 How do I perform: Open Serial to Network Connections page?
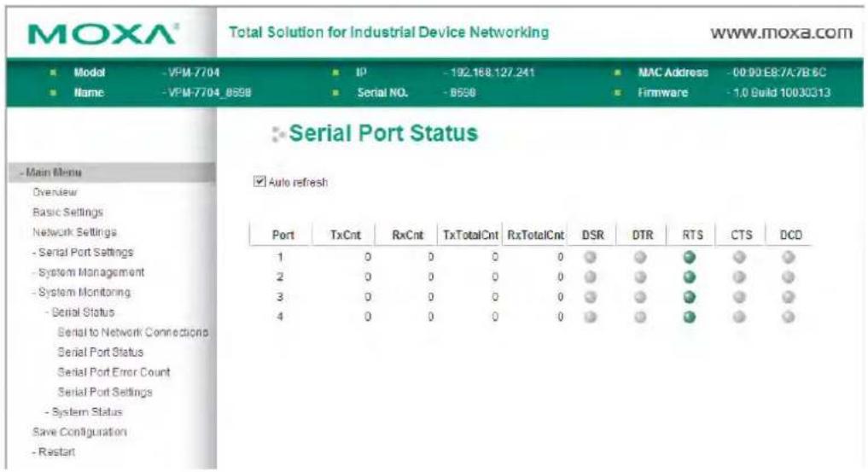click(x=133, y=332)
